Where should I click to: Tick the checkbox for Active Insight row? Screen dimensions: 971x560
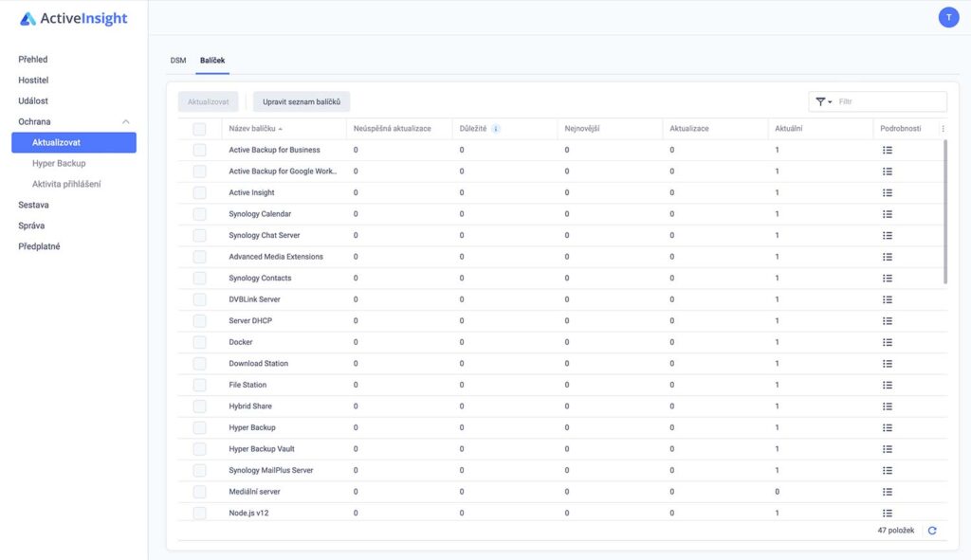tap(199, 192)
